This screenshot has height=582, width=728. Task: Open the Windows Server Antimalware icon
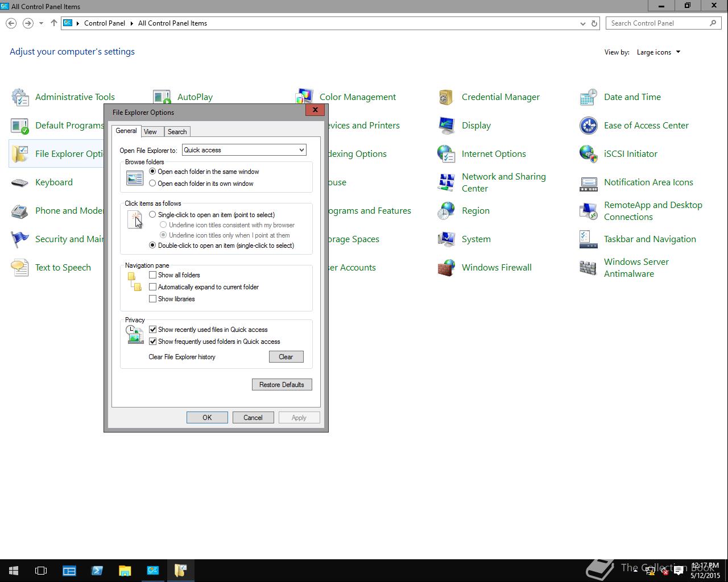pos(589,268)
